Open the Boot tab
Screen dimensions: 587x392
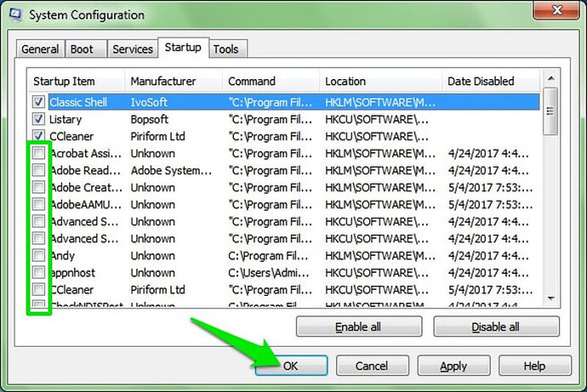82,49
